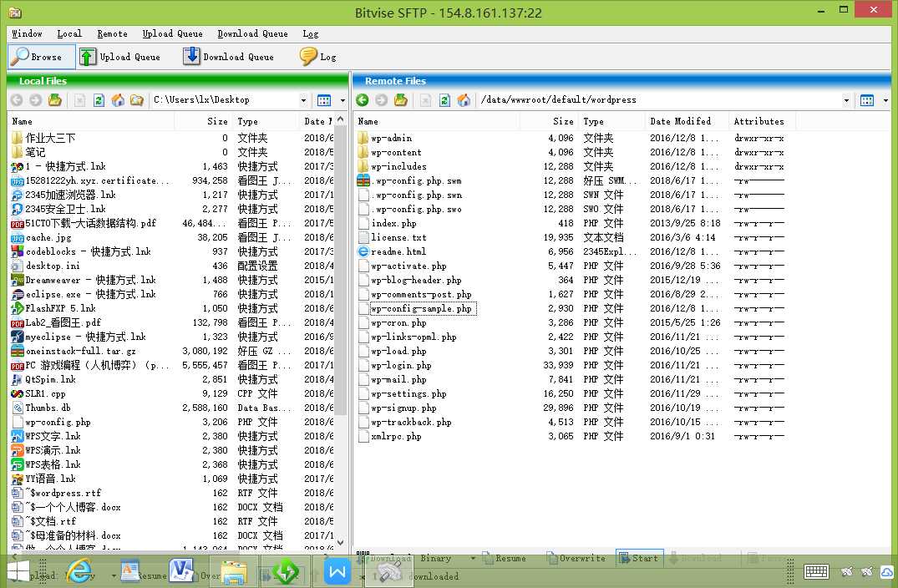Open the green lightning app on taskbar
Screen dimensions: 898x588
pyautogui.click(x=285, y=571)
